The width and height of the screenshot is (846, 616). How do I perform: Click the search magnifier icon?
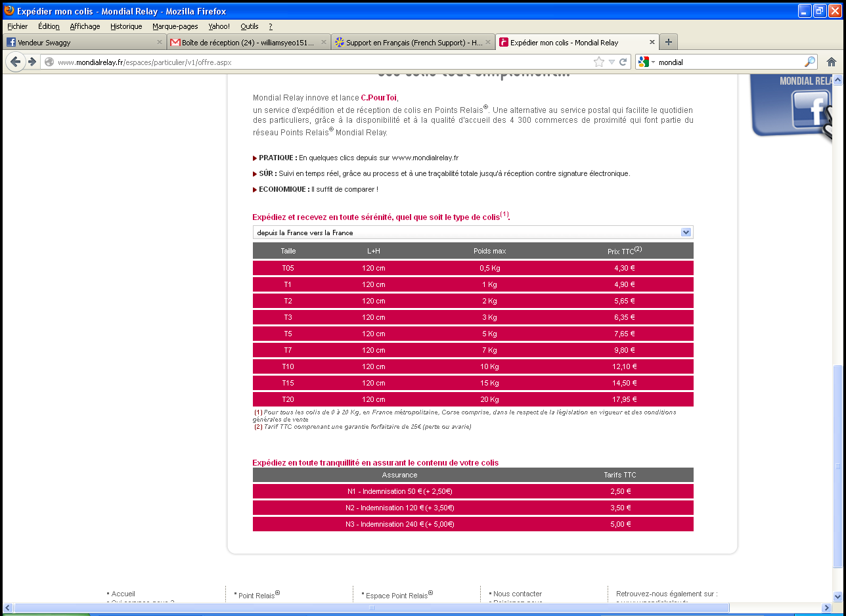[x=810, y=62]
